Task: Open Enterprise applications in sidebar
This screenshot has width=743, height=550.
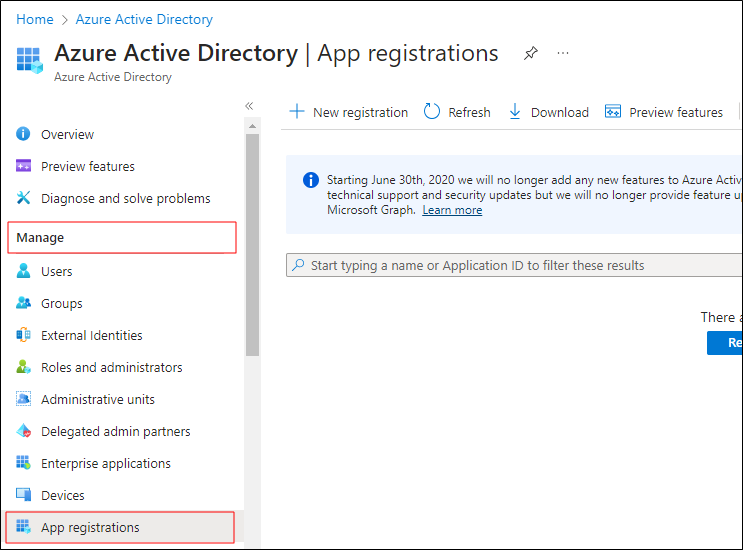Action: pos(105,463)
